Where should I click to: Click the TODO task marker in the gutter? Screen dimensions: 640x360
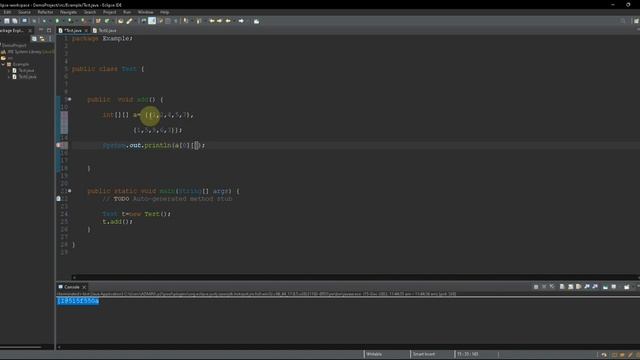coord(58,199)
